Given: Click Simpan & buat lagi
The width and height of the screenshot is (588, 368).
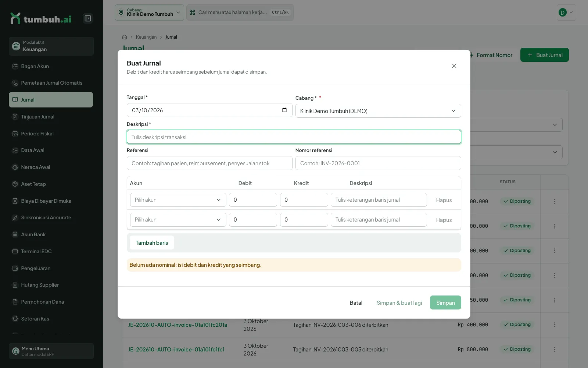Looking at the screenshot, I should [399, 302].
